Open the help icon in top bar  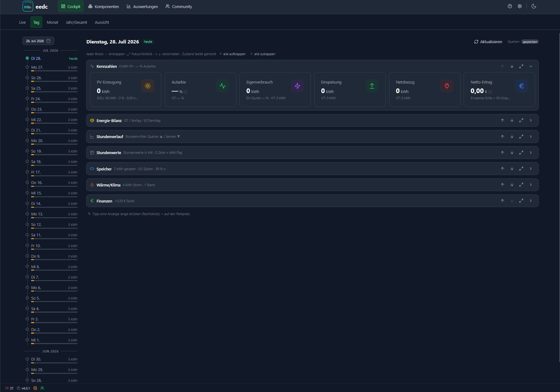[510, 6]
